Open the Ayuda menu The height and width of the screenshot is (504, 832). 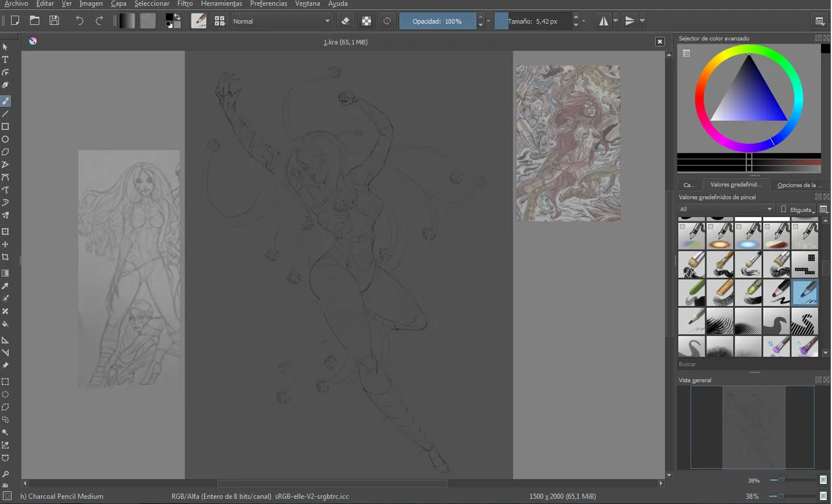(x=337, y=4)
